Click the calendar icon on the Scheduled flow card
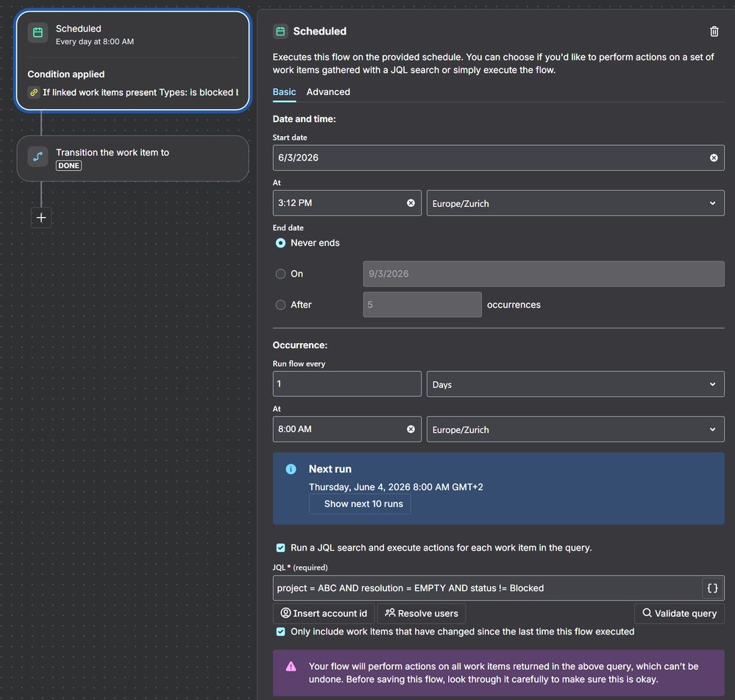The image size is (735, 700). click(38, 33)
